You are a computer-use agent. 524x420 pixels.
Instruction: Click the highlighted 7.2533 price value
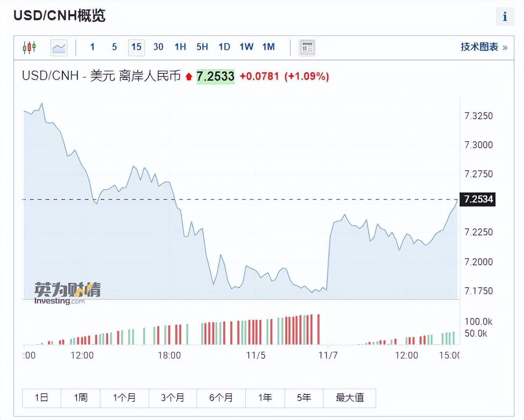coord(215,76)
